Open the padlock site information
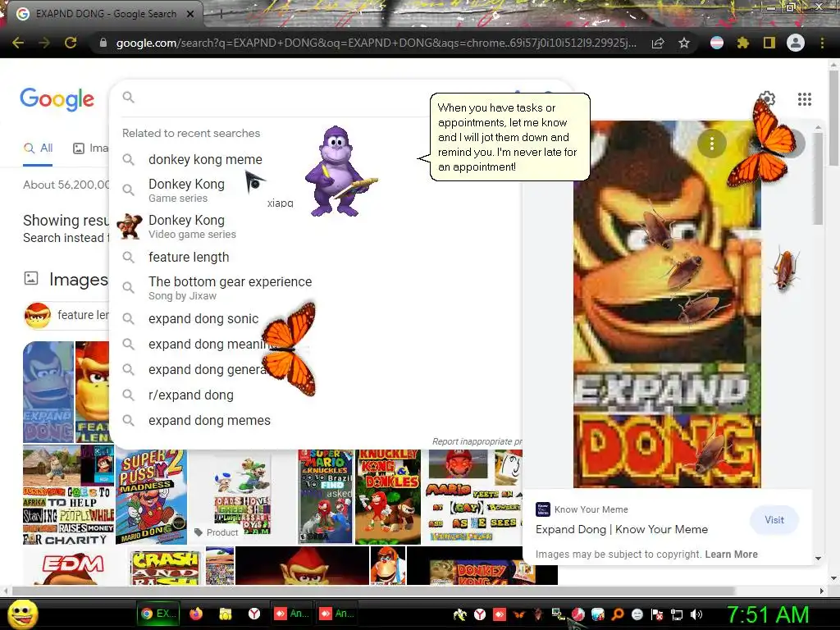840x630 pixels. 103,43
